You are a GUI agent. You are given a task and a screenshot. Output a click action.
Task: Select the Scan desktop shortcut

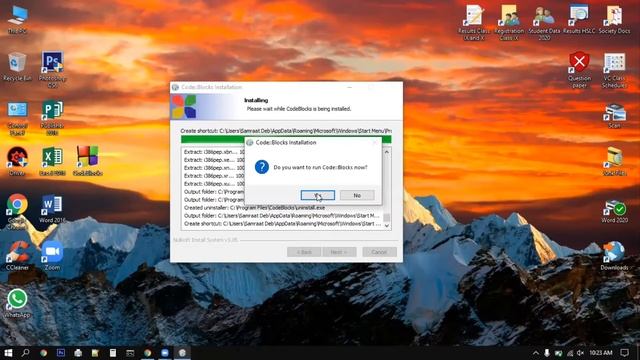click(x=615, y=116)
